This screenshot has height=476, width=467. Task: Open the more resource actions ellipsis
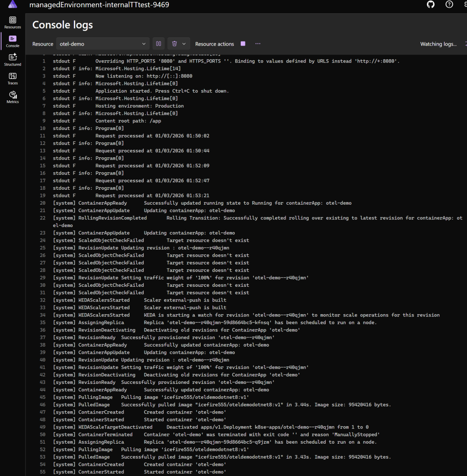pyautogui.click(x=258, y=44)
